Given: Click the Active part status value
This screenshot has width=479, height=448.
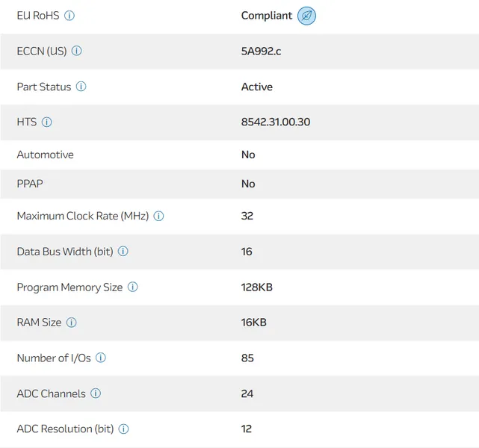Looking at the screenshot, I should pyautogui.click(x=256, y=87).
